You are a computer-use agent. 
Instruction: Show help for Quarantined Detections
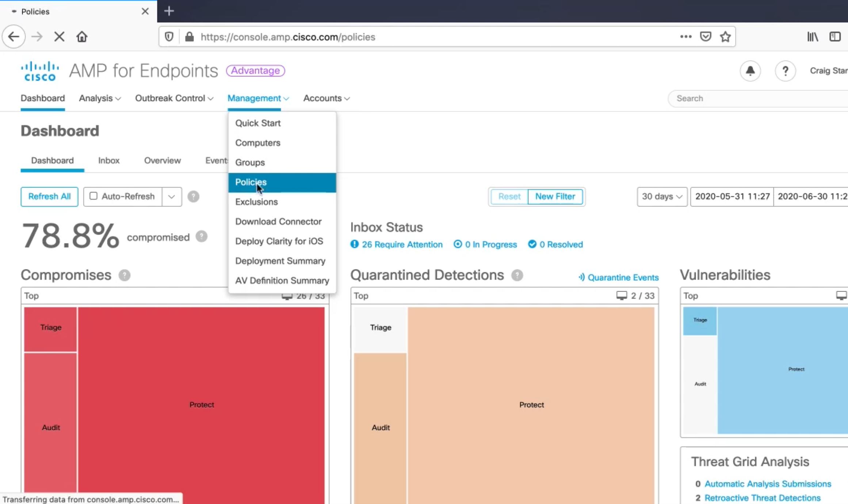[x=517, y=275]
